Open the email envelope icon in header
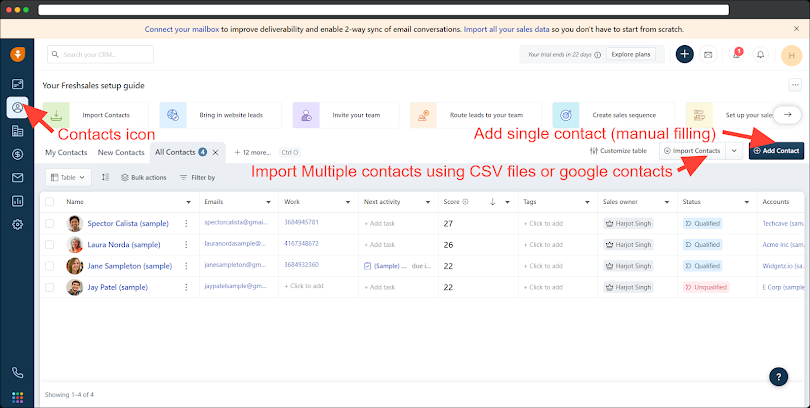The width and height of the screenshot is (810, 408). coord(708,54)
